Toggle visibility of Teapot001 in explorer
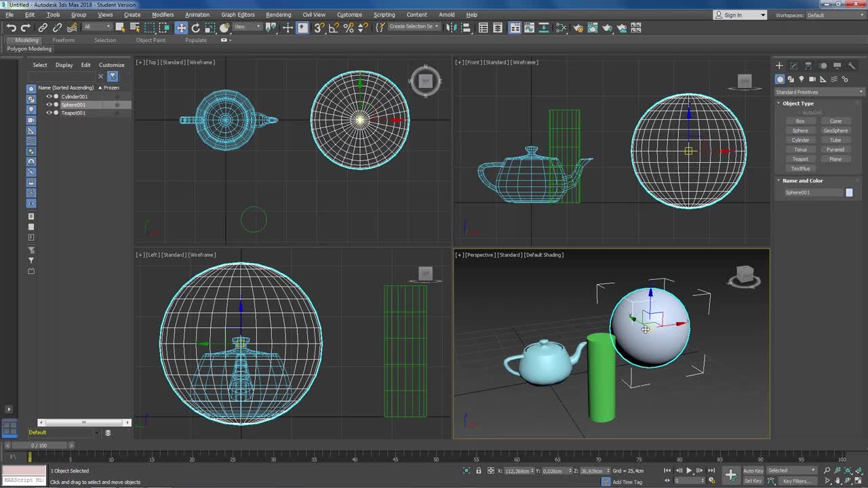Viewport: 868px width, 488px height. (49, 113)
